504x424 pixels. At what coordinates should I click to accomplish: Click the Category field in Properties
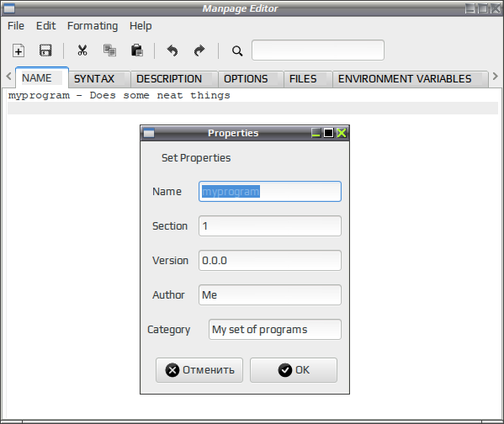[275, 329]
